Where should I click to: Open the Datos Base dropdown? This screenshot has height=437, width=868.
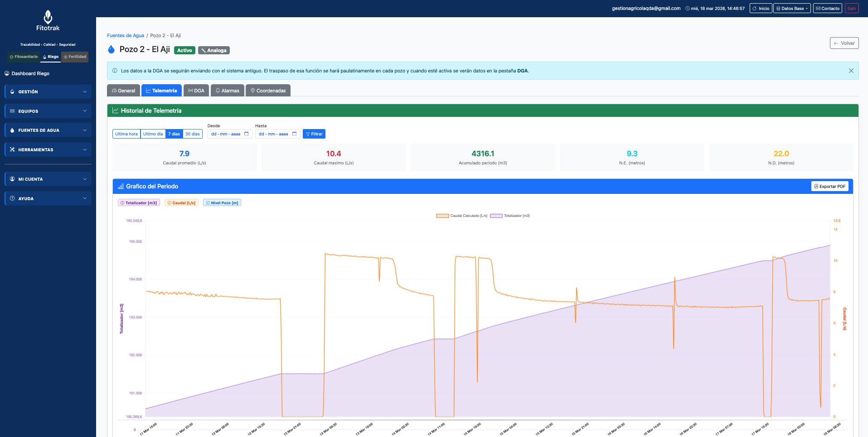click(x=791, y=8)
